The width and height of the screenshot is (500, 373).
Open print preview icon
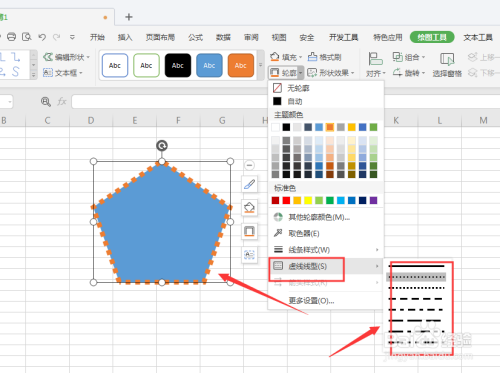tap(26, 37)
